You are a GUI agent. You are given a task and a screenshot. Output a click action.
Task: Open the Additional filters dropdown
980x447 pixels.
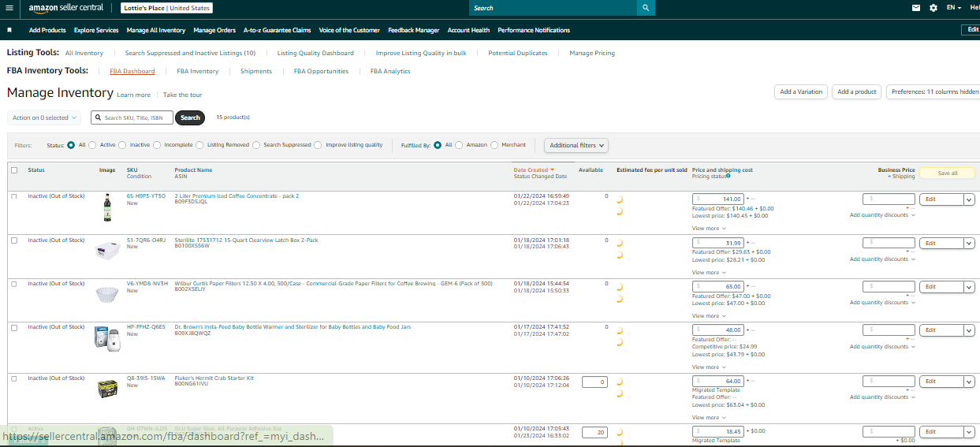pyautogui.click(x=576, y=145)
